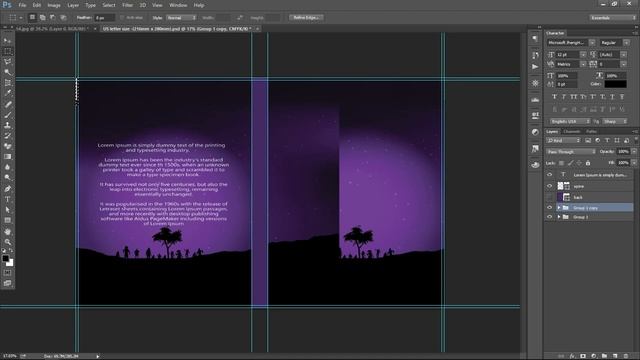Change screen mode icon in toolbox
The height and width of the screenshot is (360, 640).
click(x=7, y=283)
